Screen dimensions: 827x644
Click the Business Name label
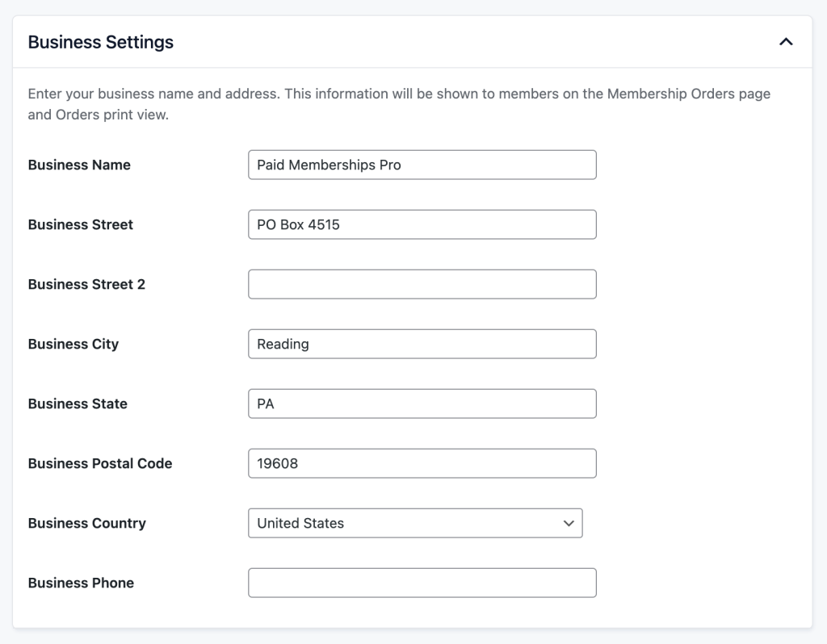(79, 165)
